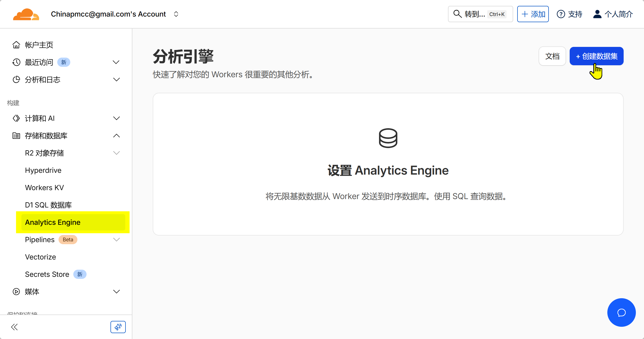
Task: Open the 文档 docs button
Action: click(552, 56)
